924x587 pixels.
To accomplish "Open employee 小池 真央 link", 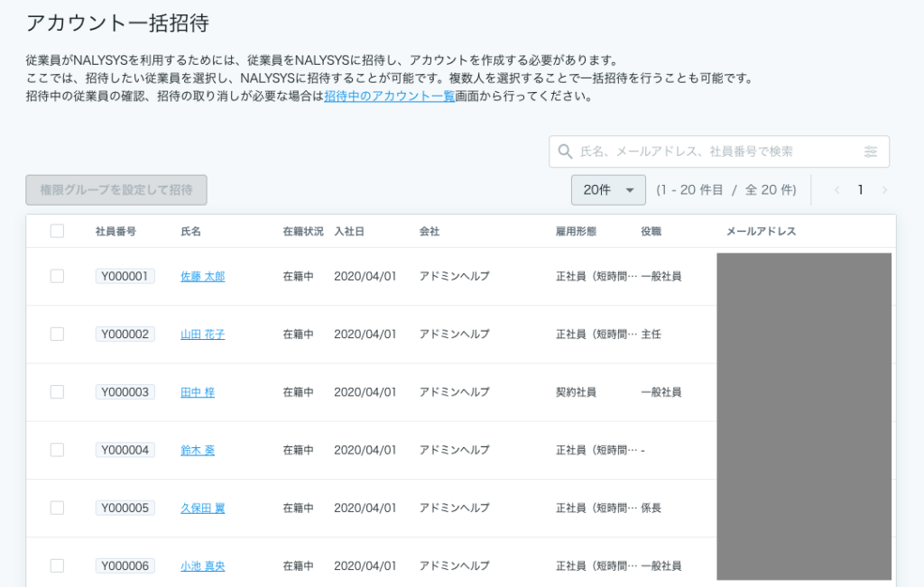I will (x=203, y=565).
